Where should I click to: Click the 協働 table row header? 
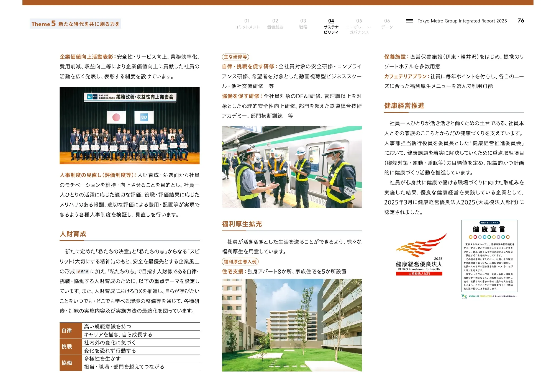(x=71, y=363)
